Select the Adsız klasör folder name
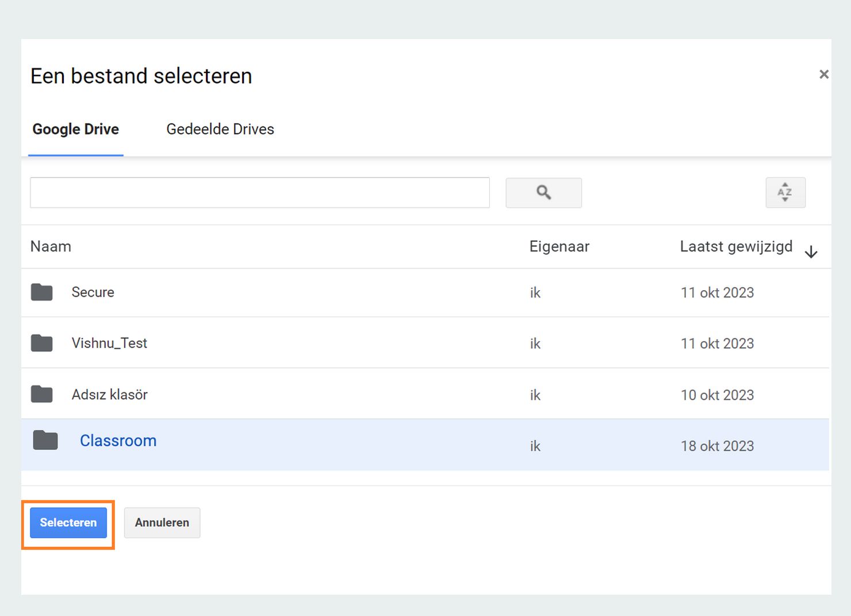 tap(109, 395)
